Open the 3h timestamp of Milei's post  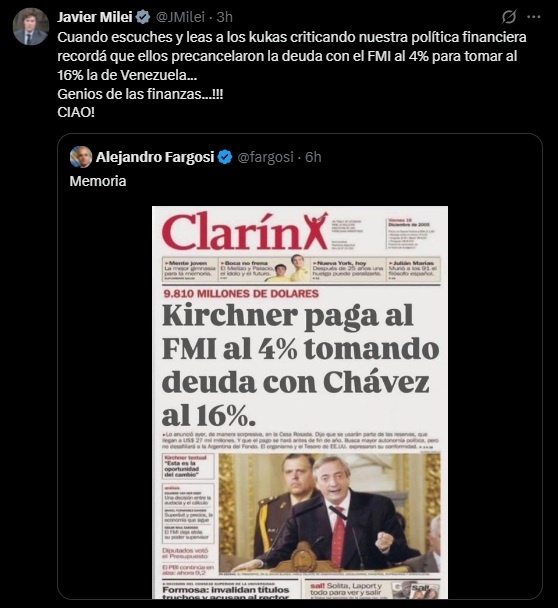[x=225, y=17]
